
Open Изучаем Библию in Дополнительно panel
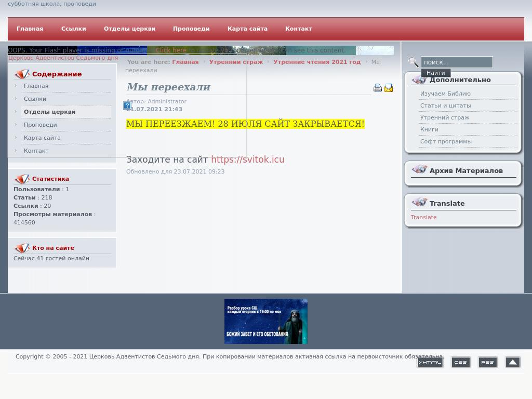(x=445, y=94)
